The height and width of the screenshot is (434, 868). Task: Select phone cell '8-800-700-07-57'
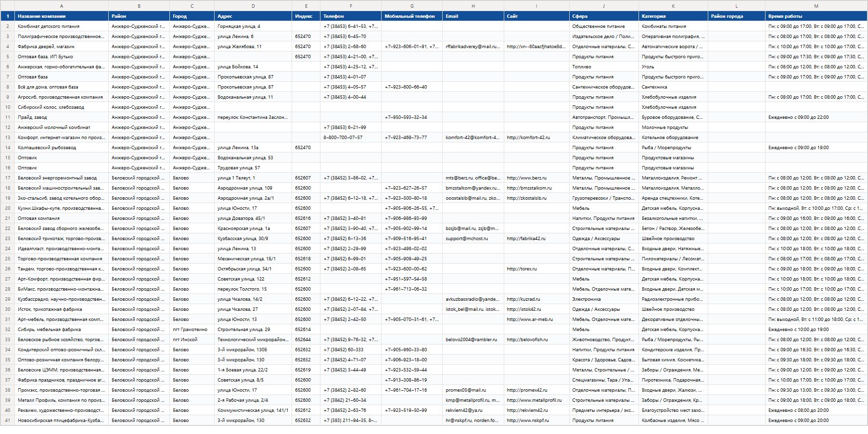click(x=351, y=138)
